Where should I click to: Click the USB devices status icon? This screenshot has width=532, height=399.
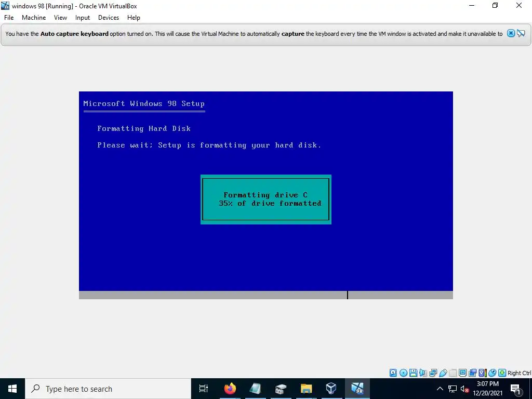[x=443, y=373]
